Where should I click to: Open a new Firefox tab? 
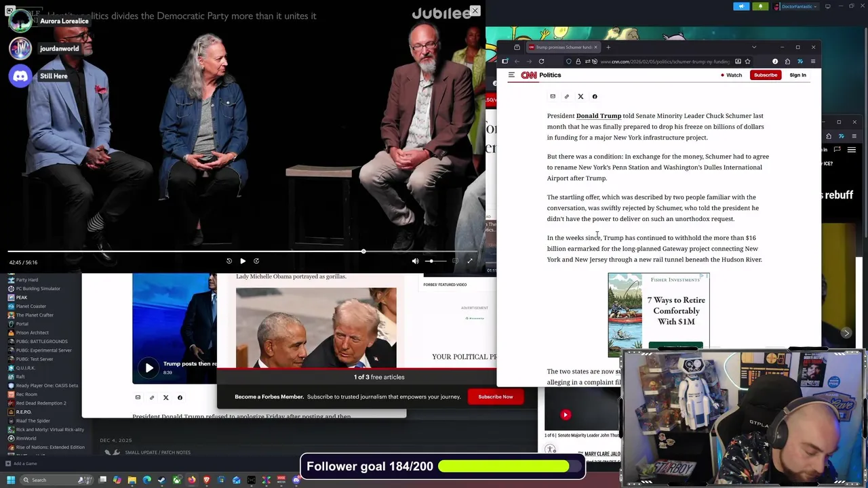pyautogui.click(x=608, y=47)
